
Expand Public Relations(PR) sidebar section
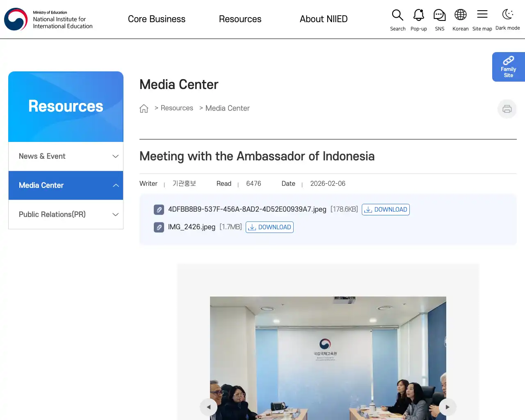pyautogui.click(x=66, y=215)
